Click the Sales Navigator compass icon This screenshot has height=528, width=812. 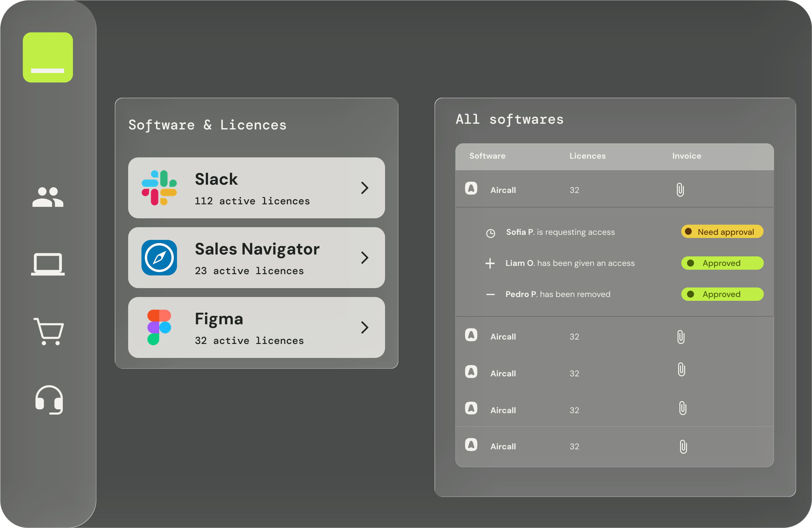159,258
